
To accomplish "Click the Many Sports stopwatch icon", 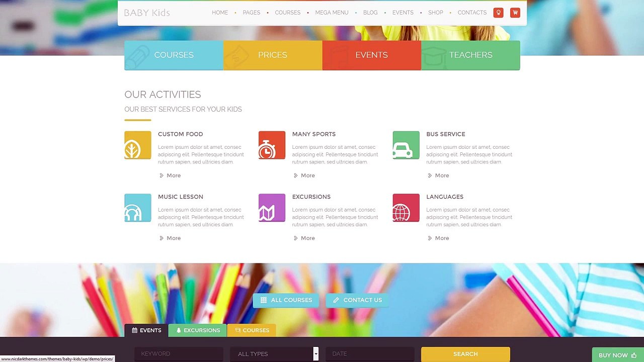I will [x=272, y=145].
